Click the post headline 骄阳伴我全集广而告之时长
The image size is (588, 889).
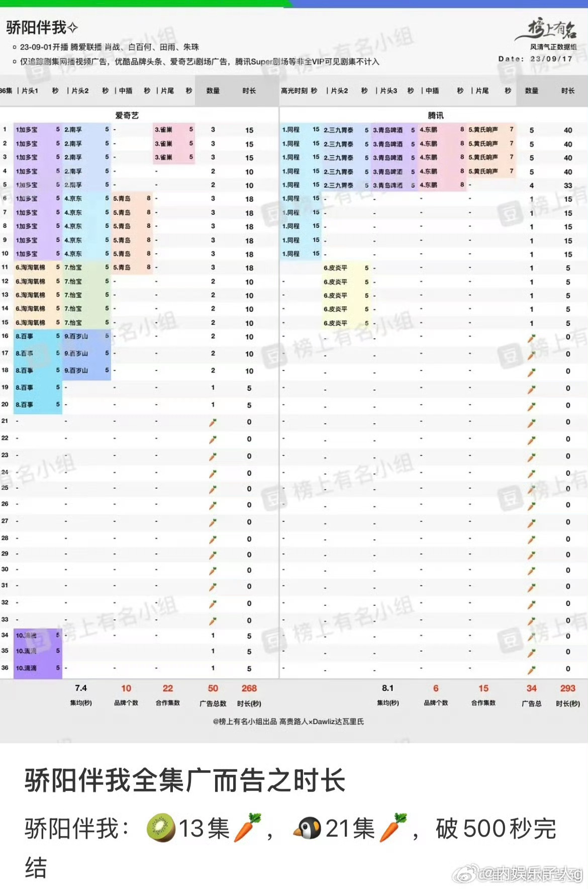tap(185, 780)
